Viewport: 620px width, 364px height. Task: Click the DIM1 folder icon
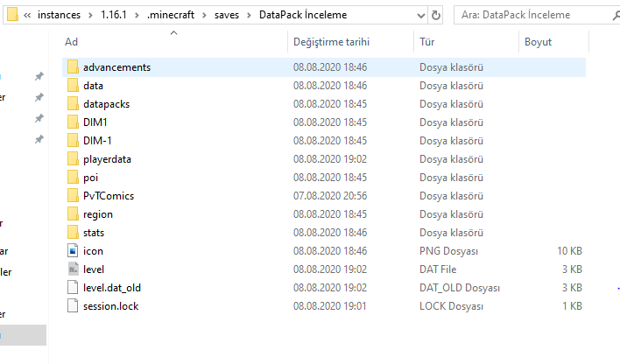click(x=73, y=122)
